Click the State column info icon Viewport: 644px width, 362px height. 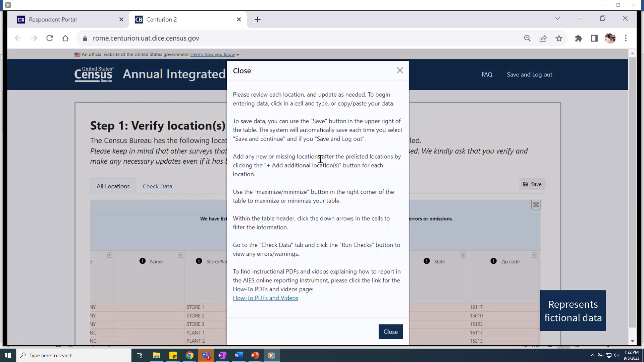pyautogui.click(x=427, y=261)
